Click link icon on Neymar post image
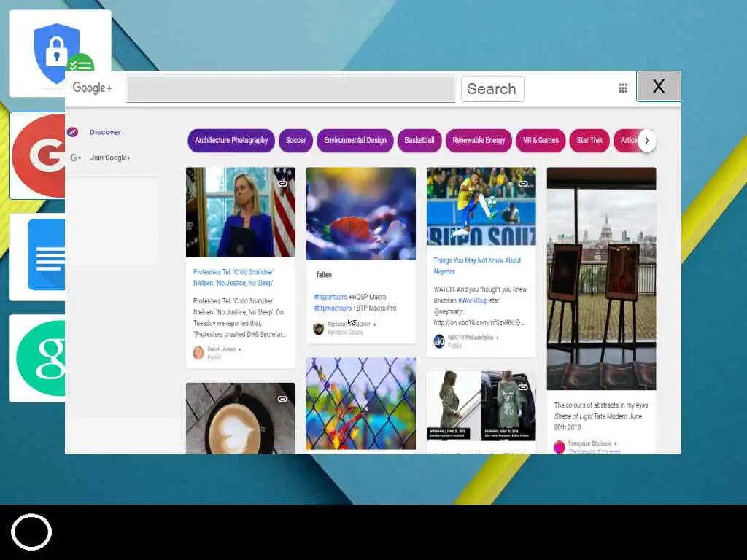Image resolution: width=747 pixels, height=560 pixels. click(523, 184)
